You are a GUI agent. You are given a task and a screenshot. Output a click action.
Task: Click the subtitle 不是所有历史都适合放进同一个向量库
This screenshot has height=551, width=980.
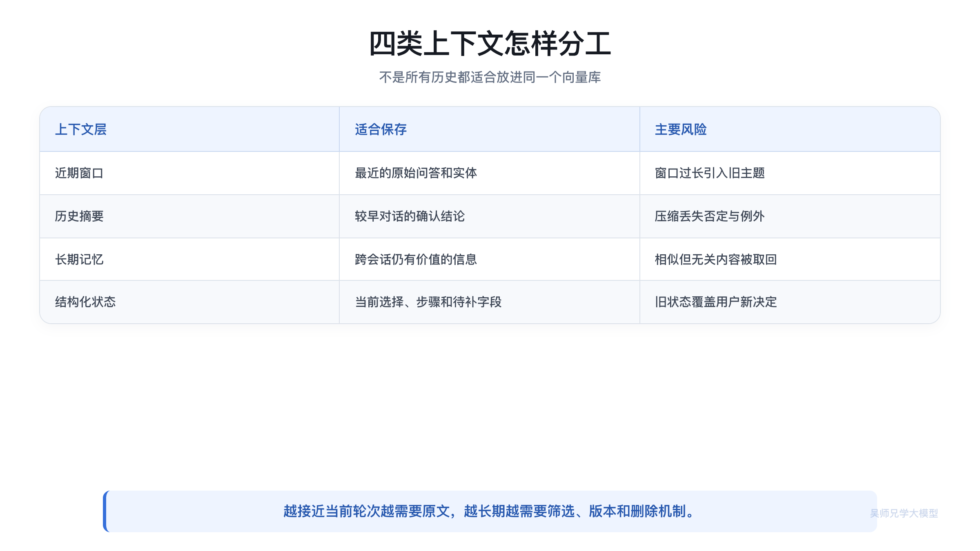tap(490, 77)
